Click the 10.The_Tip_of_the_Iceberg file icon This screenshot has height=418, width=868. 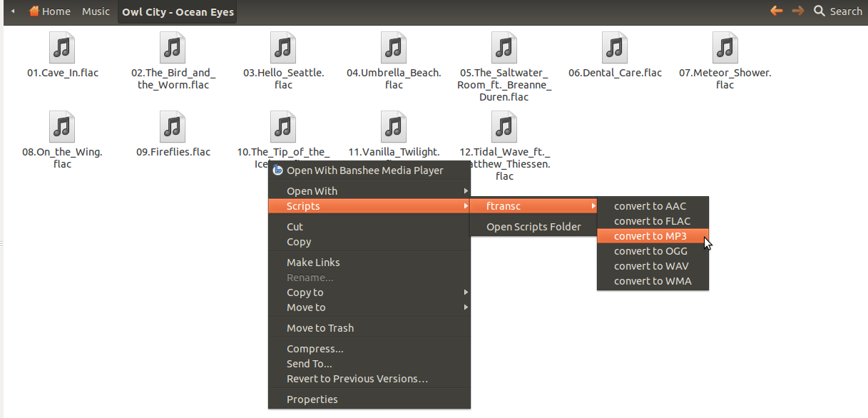coord(284,127)
